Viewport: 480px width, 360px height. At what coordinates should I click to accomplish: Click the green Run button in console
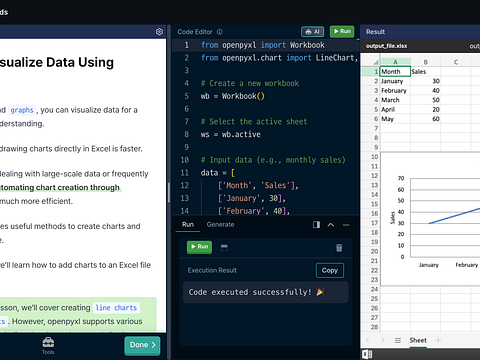click(x=199, y=247)
